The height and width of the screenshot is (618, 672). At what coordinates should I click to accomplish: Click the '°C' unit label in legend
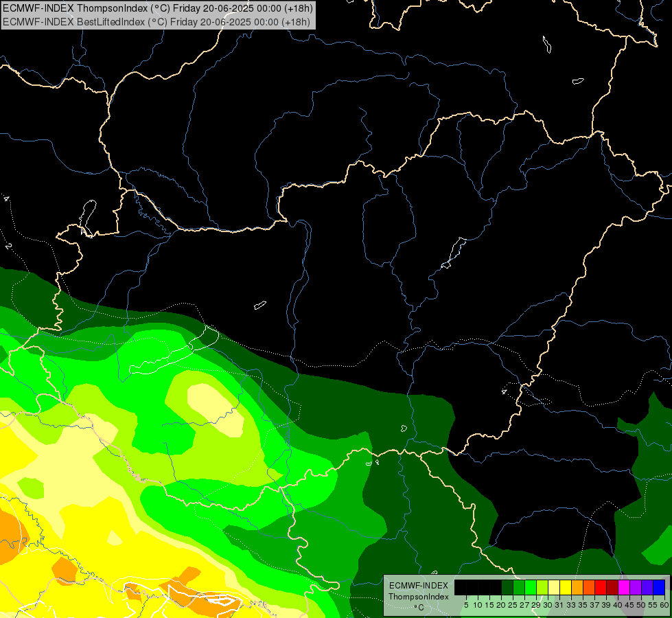[419, 608]
